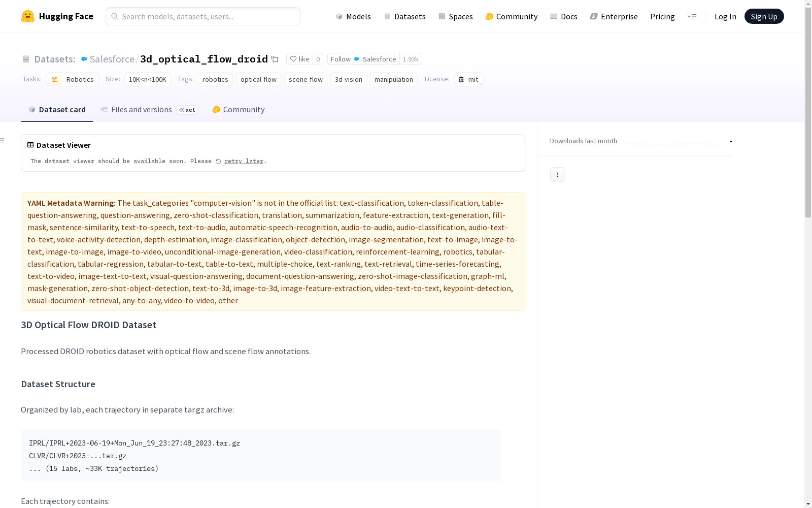812x508 pixels.
Task: Click the Downloads last month label
Action: (x=584, y=141)
